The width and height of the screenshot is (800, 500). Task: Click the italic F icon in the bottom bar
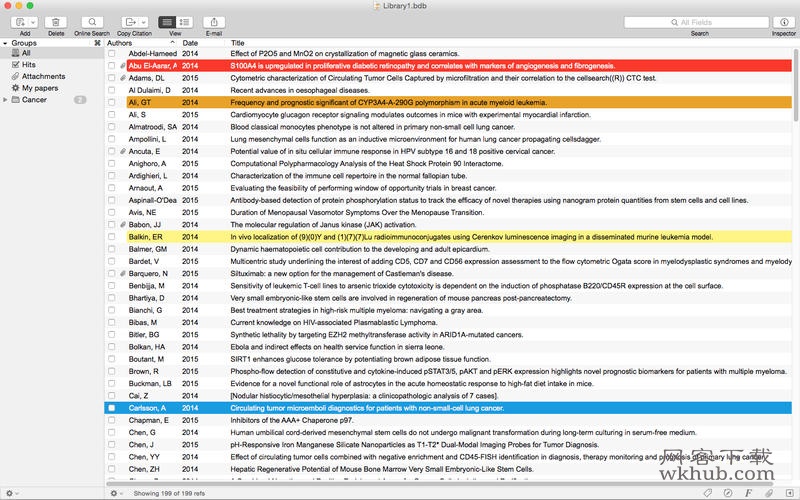(748, 493)
